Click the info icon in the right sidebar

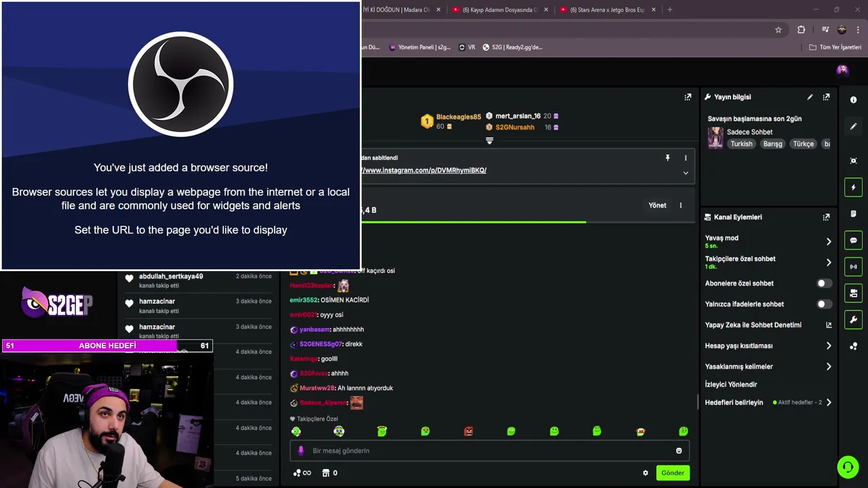click(x=854, y=100)
